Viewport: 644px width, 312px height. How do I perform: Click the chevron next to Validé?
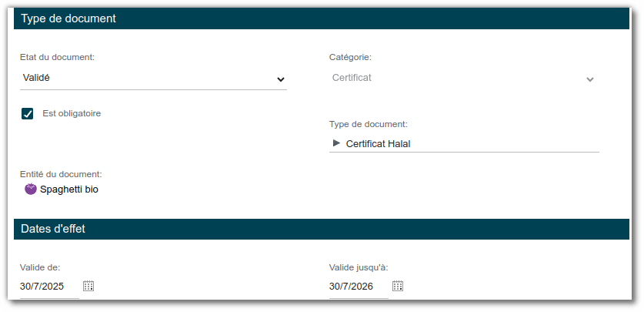280,79
